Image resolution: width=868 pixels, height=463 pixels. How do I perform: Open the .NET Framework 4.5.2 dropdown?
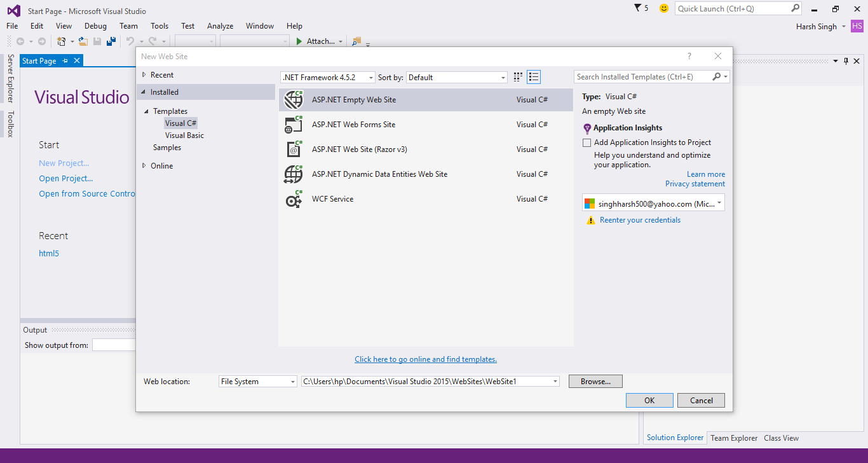[328, 77]
